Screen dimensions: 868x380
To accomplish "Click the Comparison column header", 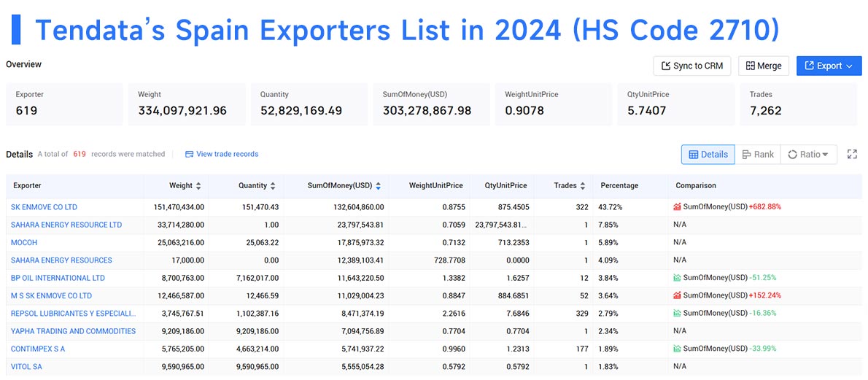I will (765, 186).
